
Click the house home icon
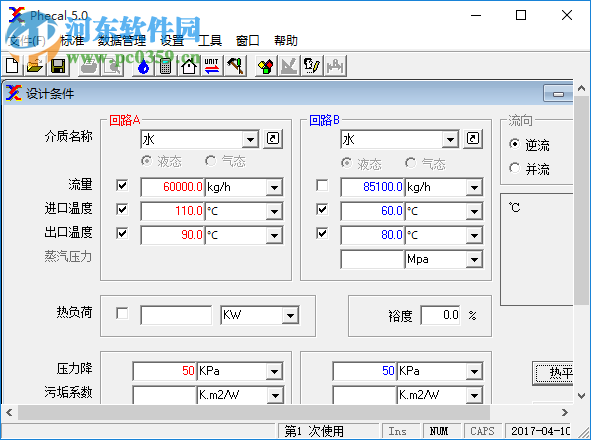189,66
